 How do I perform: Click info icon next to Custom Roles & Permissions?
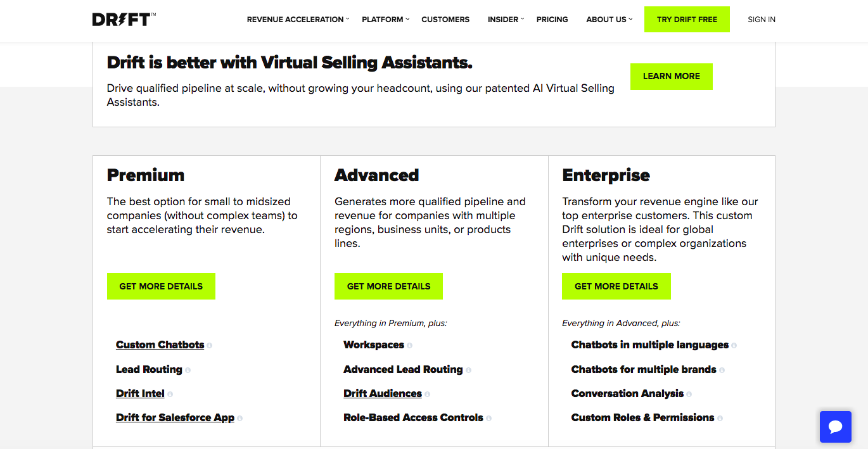coord(720,419)
